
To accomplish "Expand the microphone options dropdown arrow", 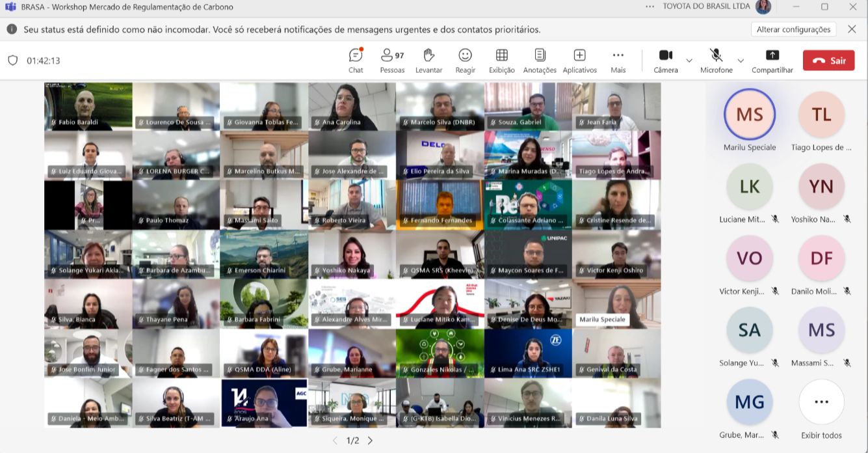I will (740, 61).
